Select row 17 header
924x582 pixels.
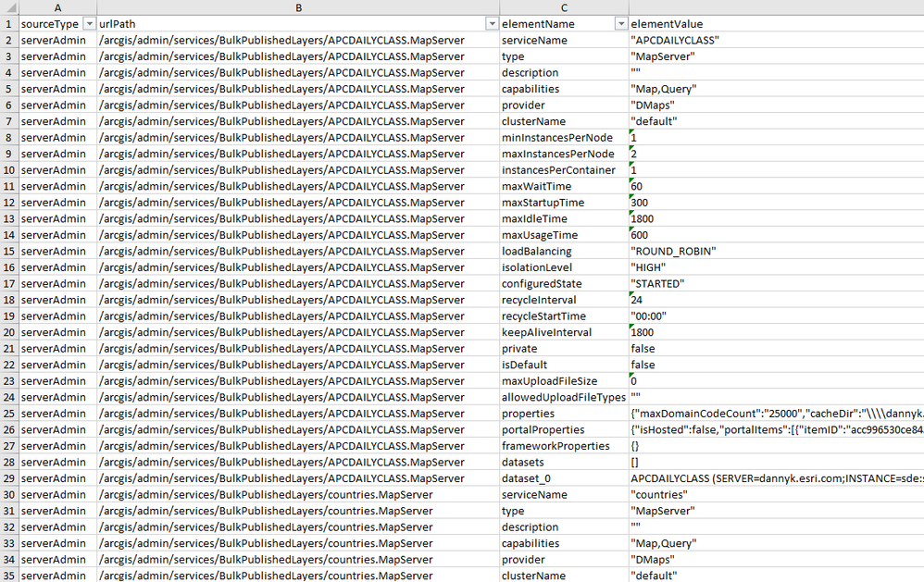click(x=9, y=284)
